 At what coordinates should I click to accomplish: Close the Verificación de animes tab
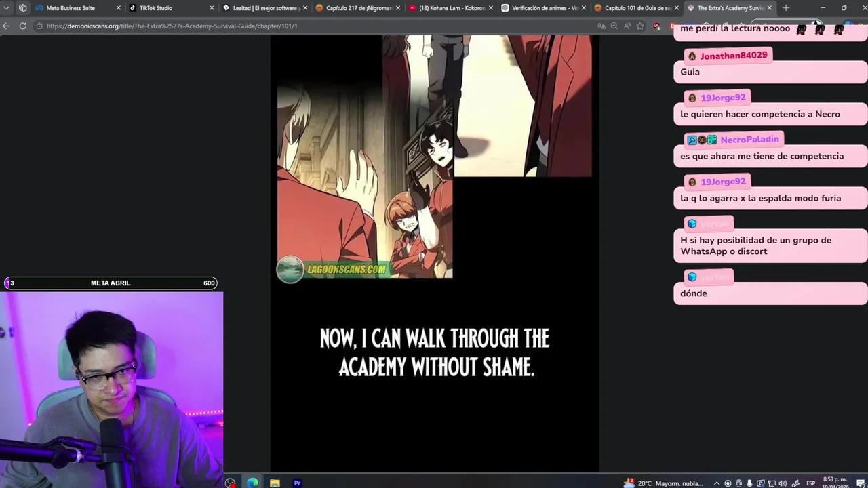[583, 8]
